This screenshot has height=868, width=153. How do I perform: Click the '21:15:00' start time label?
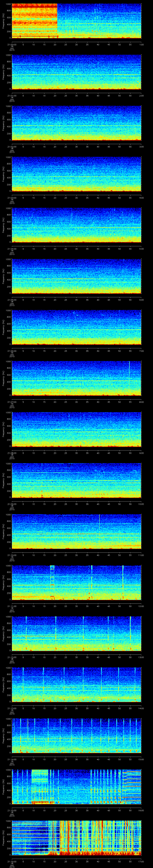(12, 810)
